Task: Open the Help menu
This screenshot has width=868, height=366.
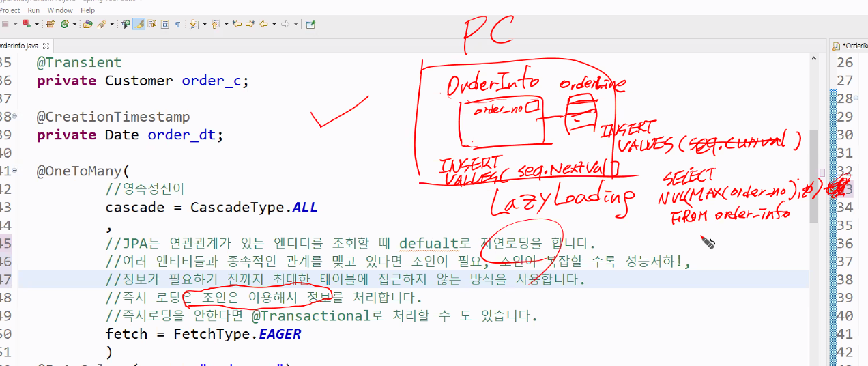Action: coord(88,10)
